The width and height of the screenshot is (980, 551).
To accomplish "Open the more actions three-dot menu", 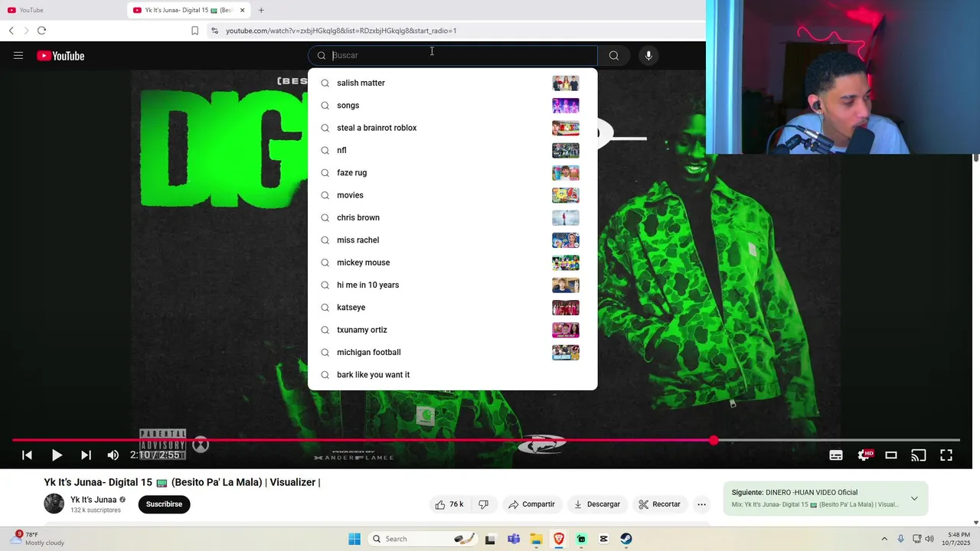I will [701, 504].
